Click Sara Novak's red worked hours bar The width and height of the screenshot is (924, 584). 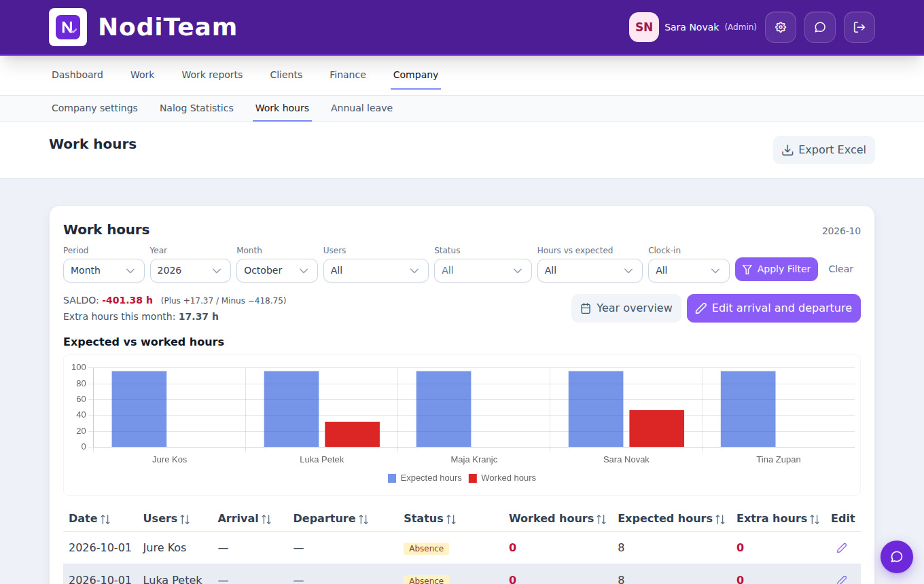point(656,428)
